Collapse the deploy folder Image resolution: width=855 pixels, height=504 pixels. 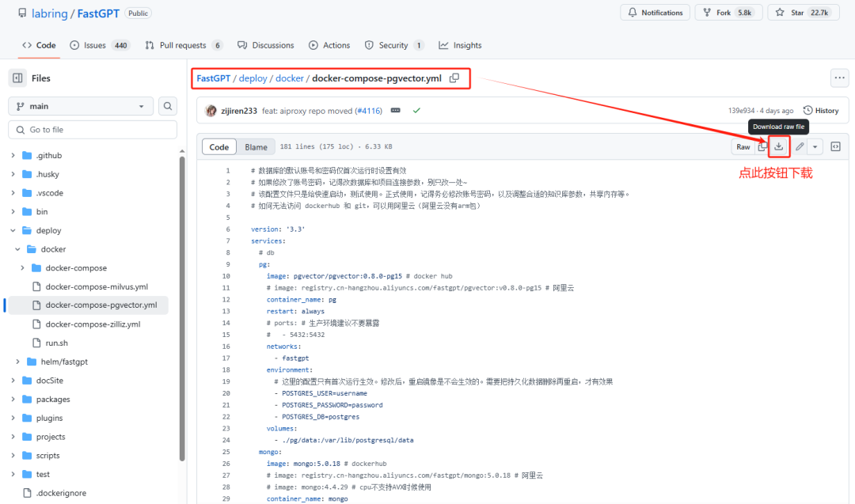(13, 230)
